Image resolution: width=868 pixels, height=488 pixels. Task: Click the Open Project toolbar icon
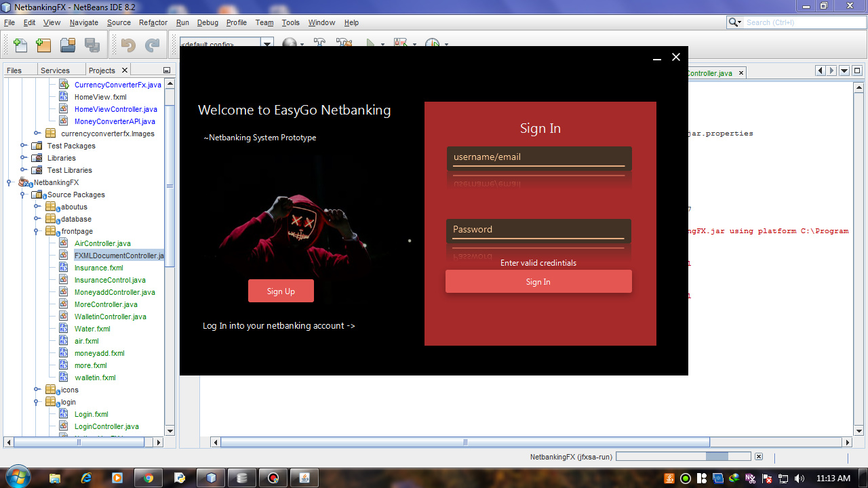coord(67,45)
